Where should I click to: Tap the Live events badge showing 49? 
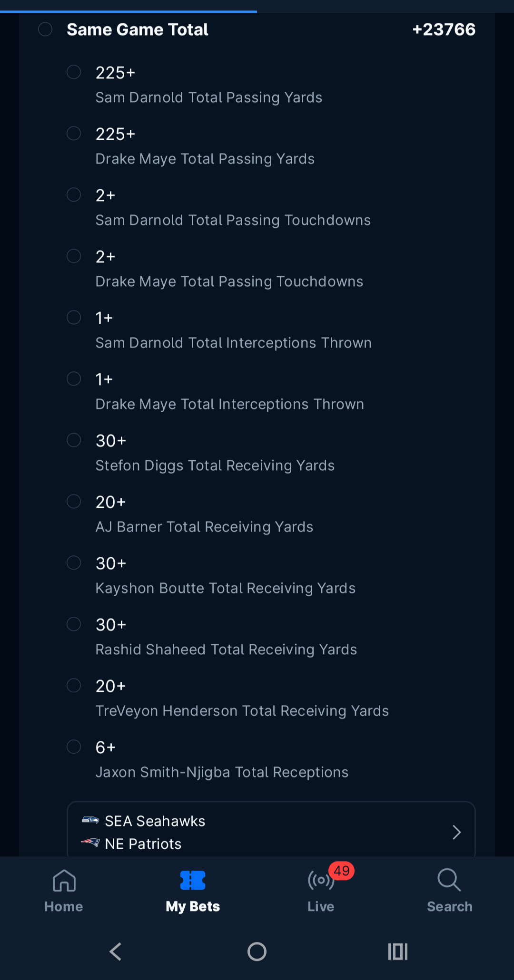(x=342, y=871)
